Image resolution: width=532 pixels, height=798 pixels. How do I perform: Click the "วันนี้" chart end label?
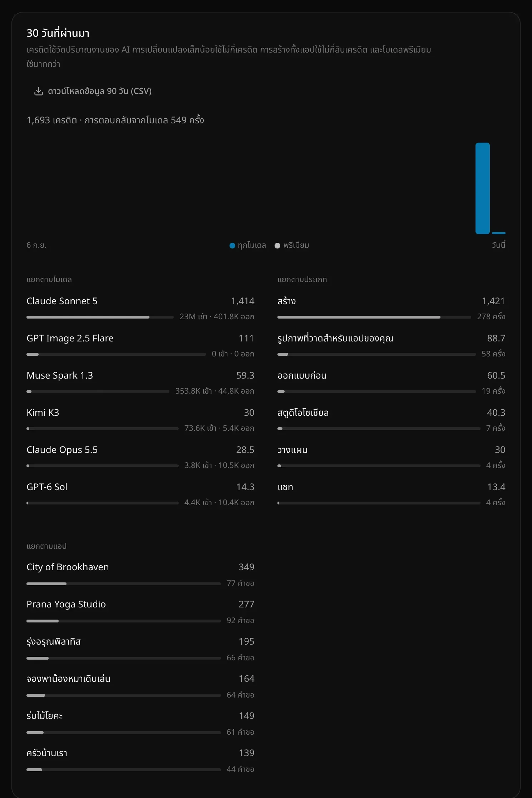[498, 245]
